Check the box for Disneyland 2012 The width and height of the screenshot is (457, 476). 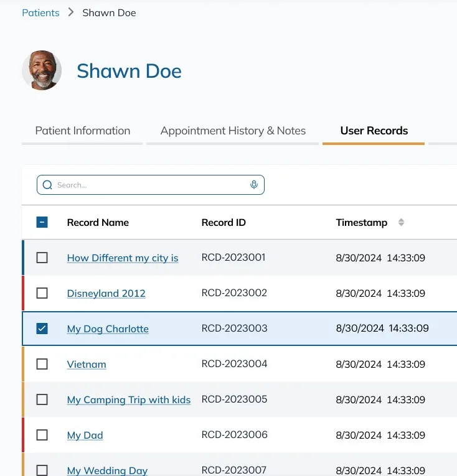[42, 293]
